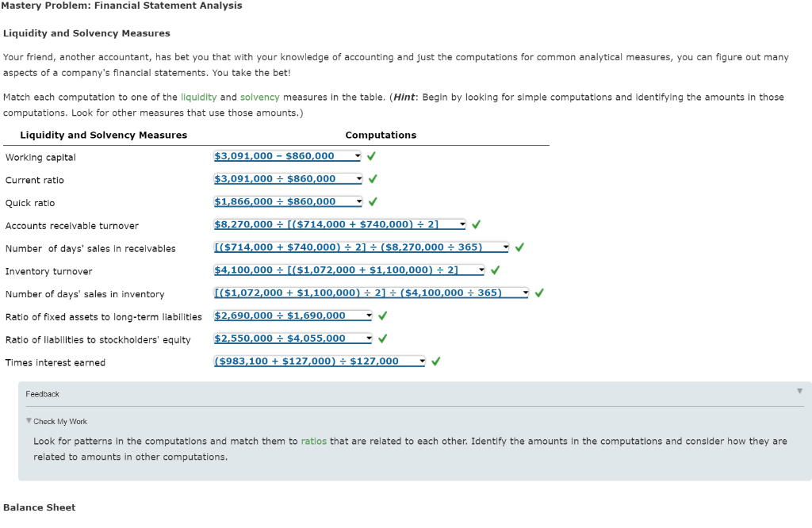This screenshot has width=812, height=528.
Task: Click the checkmark for Times interest earned
Action: tap(435, 360)
